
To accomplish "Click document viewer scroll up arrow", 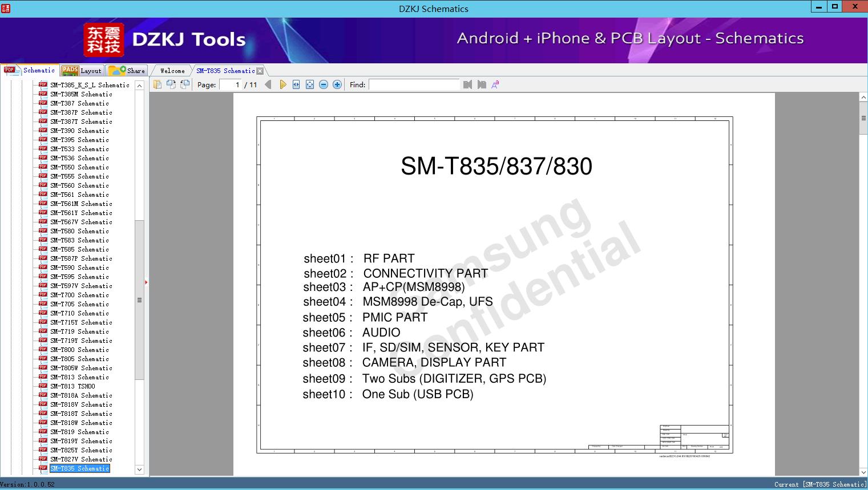I will tap(863, 98).
